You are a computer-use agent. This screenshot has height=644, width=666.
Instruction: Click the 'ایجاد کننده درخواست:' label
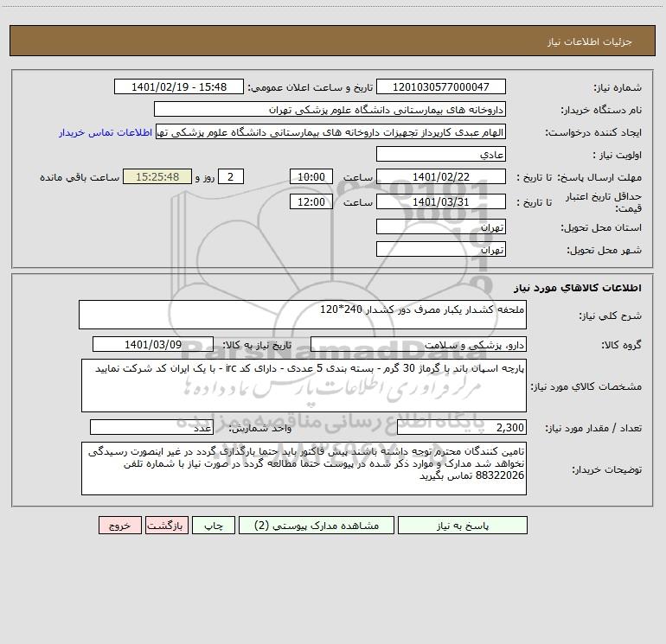[x=593, y=133]
